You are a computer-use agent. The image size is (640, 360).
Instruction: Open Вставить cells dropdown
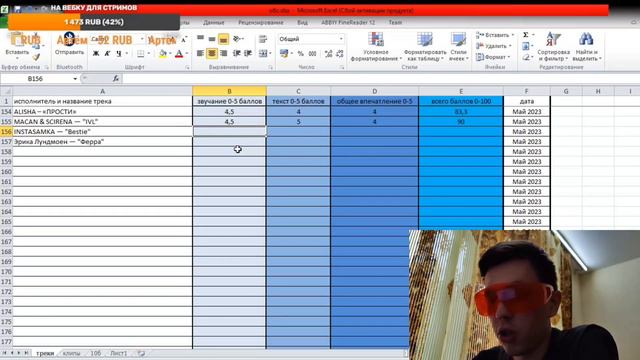click(x=495, y=35)
